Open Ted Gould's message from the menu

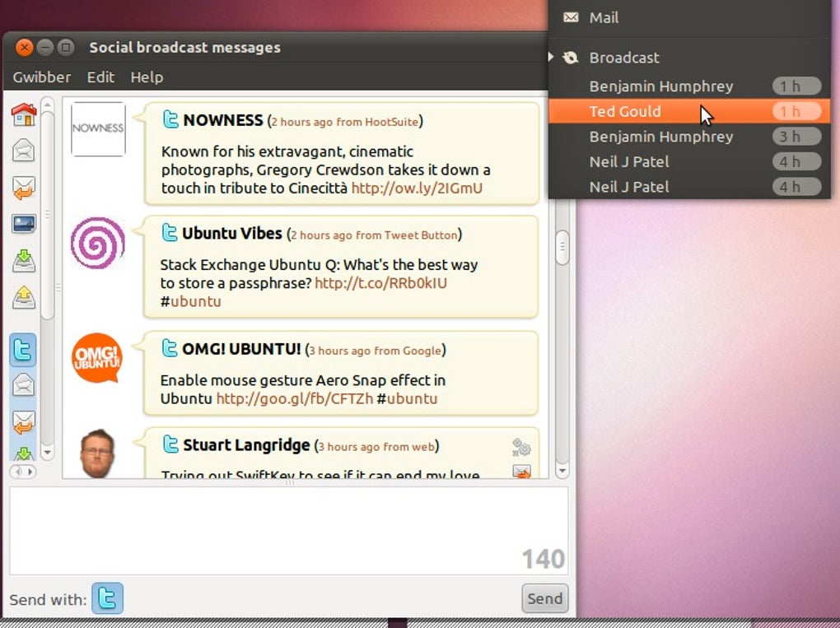point(689,111)
